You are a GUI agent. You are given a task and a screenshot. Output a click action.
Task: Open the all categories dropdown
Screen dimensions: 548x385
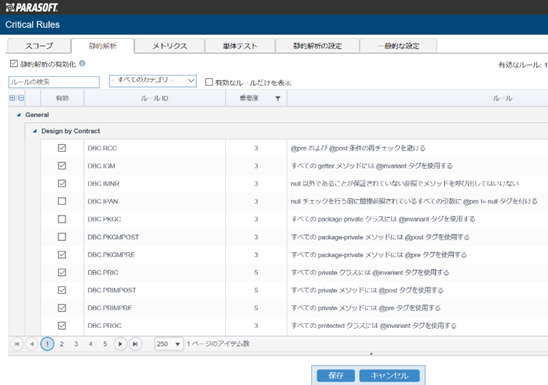coord(153,81)
